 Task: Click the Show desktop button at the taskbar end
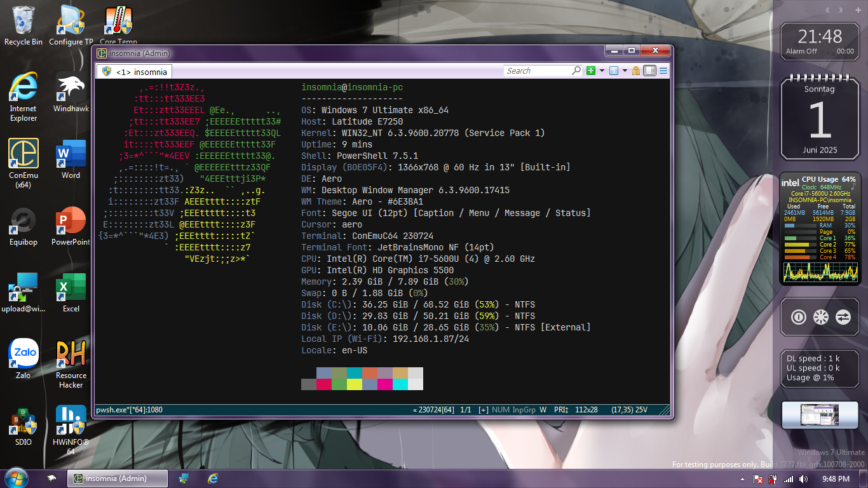click(863, 478)
